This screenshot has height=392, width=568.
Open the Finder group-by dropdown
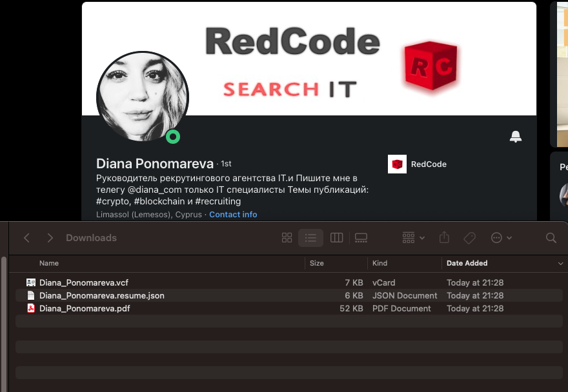[413, 238]
